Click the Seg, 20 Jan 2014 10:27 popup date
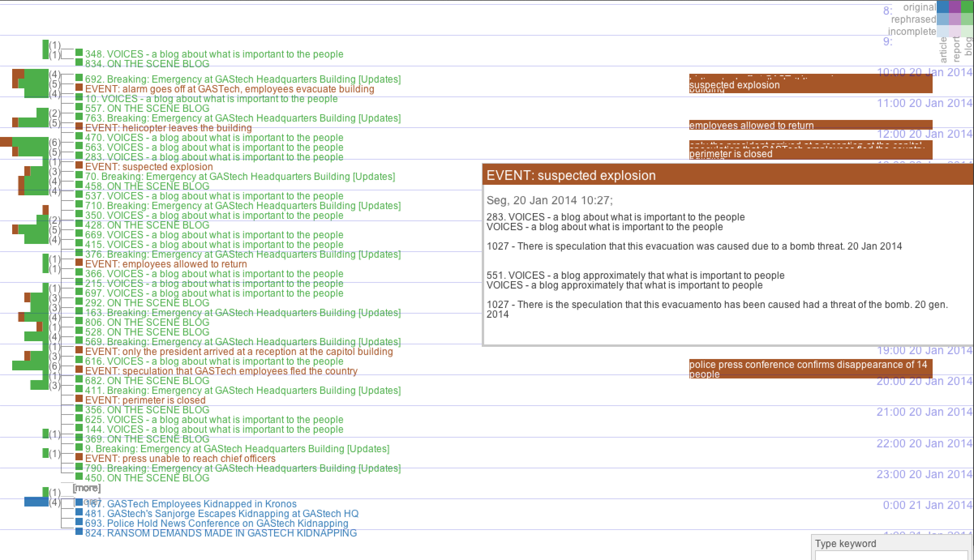Screen dimensions: 974x560 (x=549, y=200)
